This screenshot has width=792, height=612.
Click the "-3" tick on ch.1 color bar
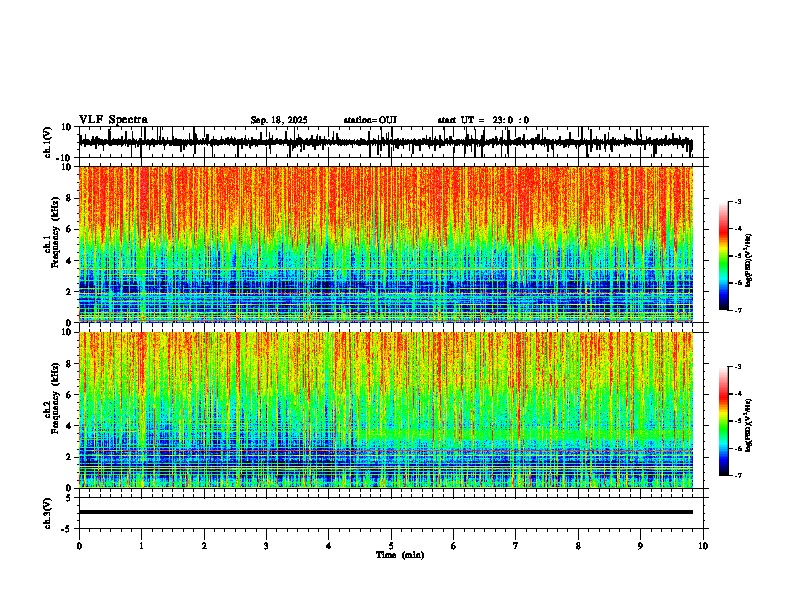[x=738, y=201]
